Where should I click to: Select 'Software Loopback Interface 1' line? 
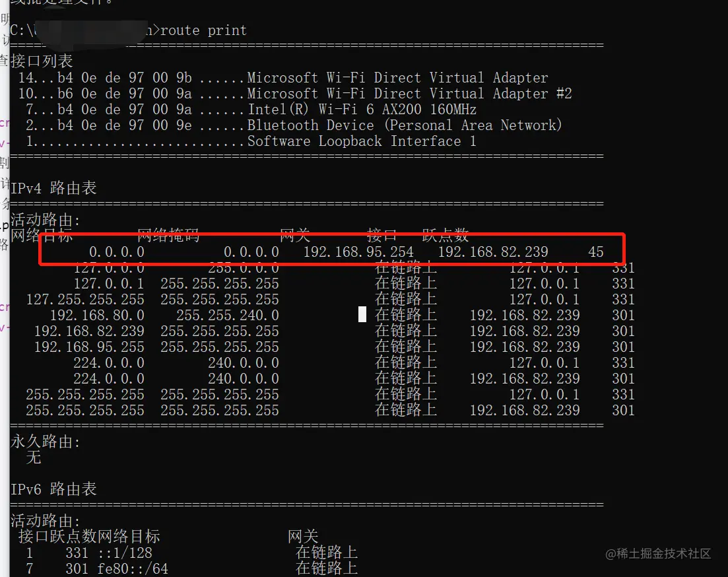click(362, 141)
